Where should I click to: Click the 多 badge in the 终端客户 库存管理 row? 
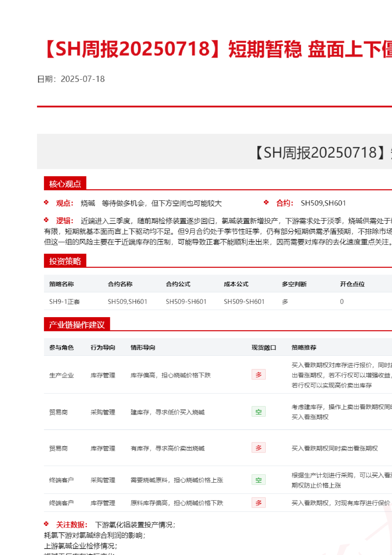point(258,503)
